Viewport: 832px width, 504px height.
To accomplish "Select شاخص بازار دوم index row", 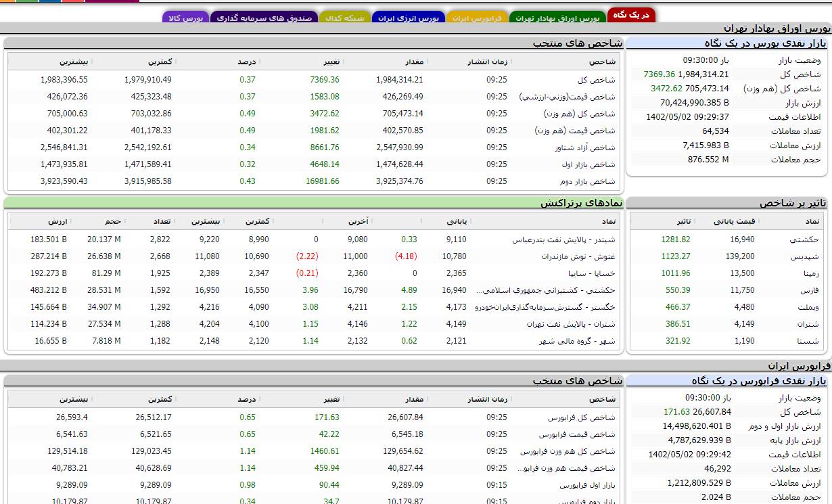I will (x=315, y=181).
